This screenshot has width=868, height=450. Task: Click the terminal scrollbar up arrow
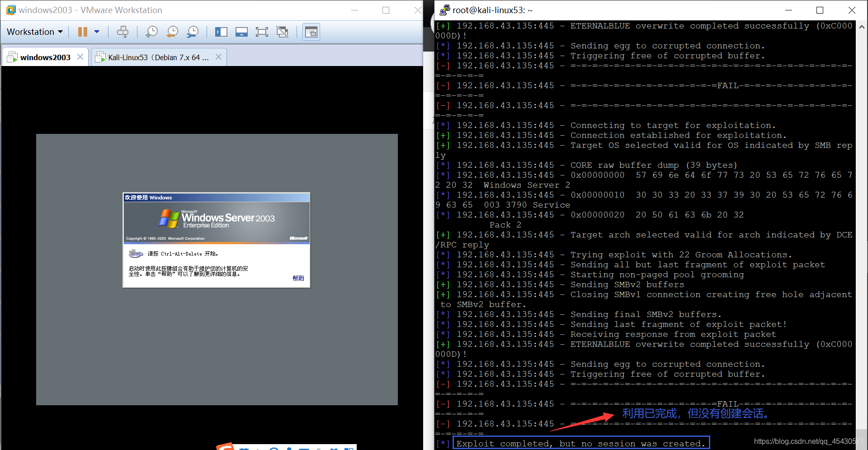pos(862,27)
